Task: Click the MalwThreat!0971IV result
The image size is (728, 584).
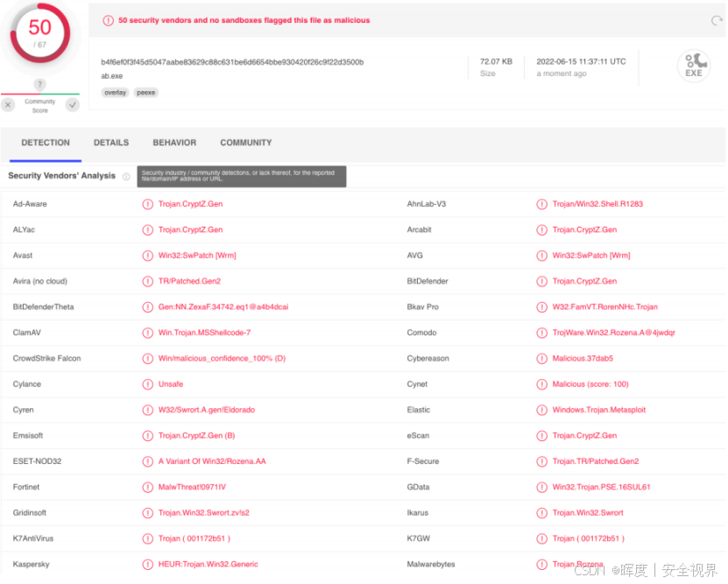Action: coord(192,488)
